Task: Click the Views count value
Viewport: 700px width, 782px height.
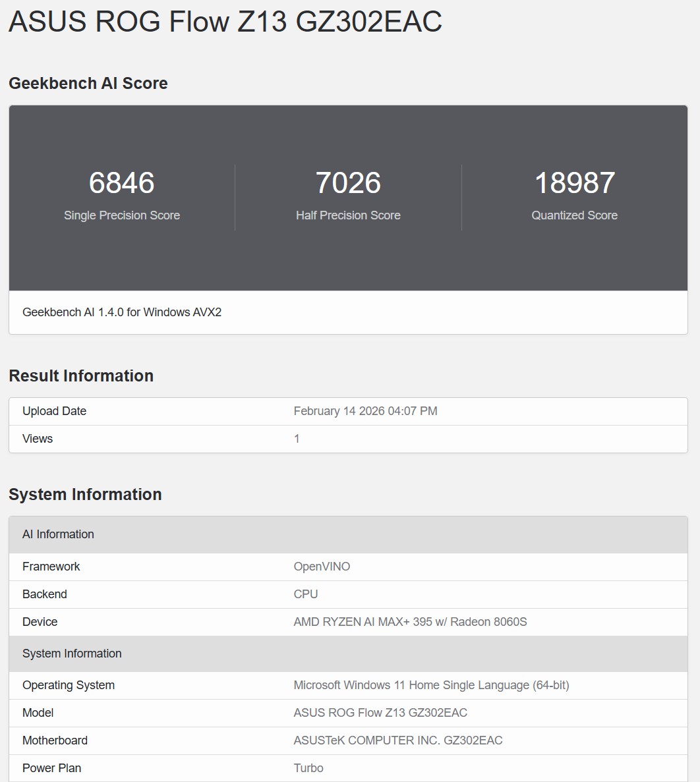Action: pos(297,438)
